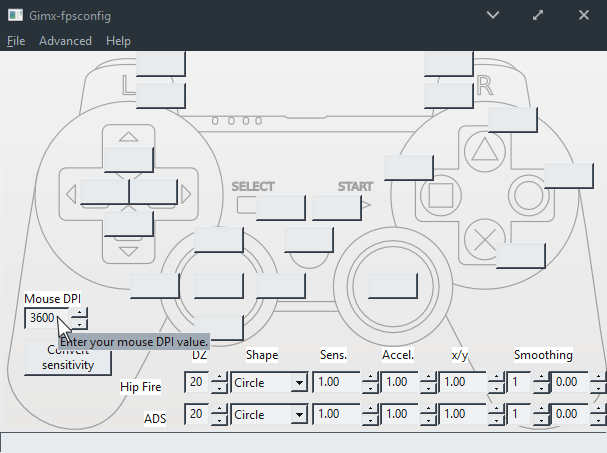The width and height of the screenshot is (607, 453).
Task: Decrease ADS x/y ratio
Action: click(496, 420)
